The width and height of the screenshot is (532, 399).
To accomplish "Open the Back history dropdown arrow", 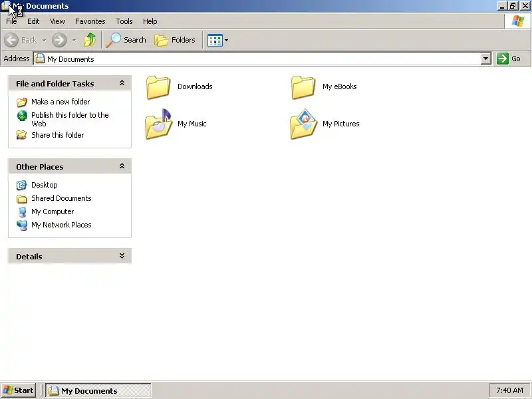I will tap(44, 40).
